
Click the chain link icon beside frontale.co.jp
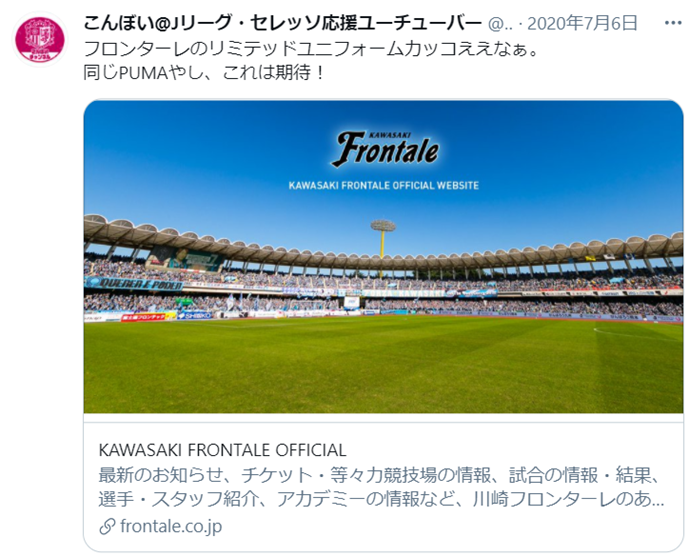point(107,526)
